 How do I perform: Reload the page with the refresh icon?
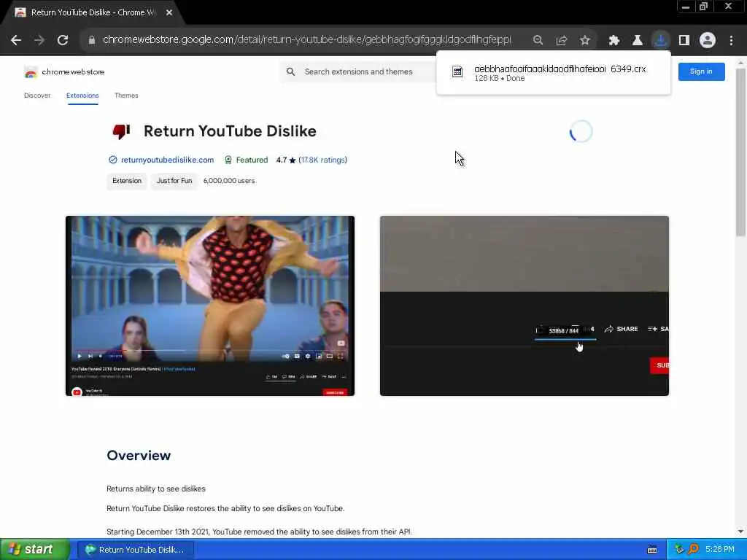(63, 40)
